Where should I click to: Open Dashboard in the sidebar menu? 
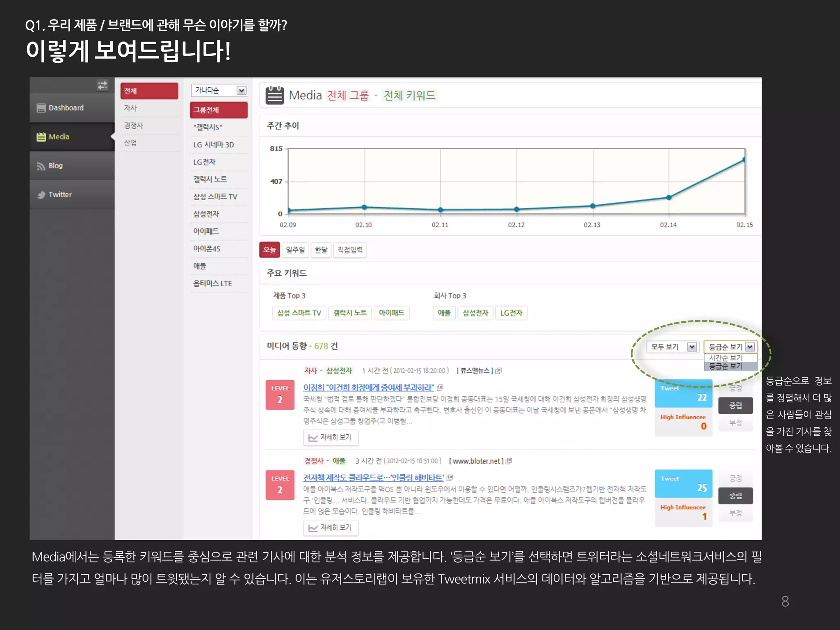tap(72, 108)
